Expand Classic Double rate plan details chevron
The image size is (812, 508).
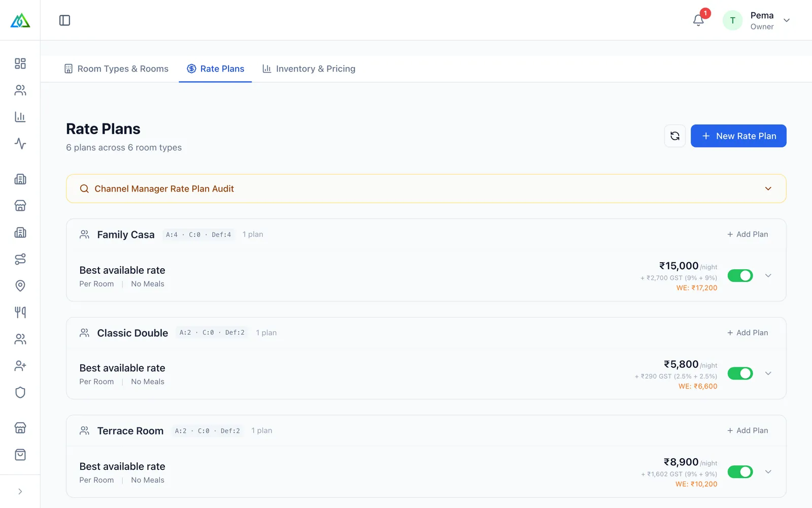768,373
